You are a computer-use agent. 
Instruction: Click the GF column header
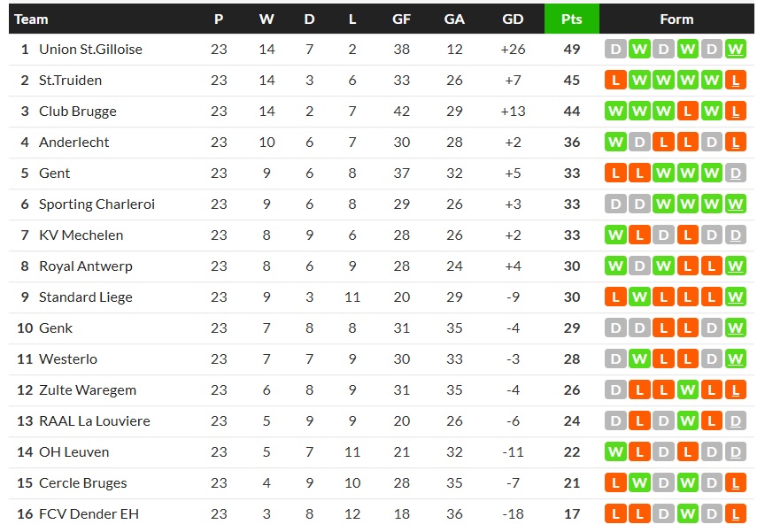401,19
